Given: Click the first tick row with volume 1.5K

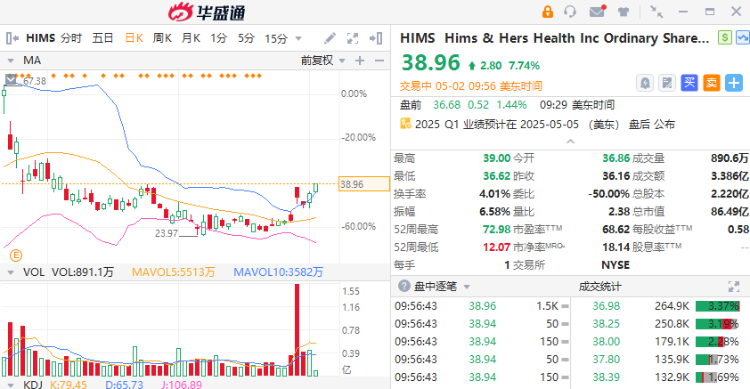Looking at the screenshot, I should (x=481, y=306).
